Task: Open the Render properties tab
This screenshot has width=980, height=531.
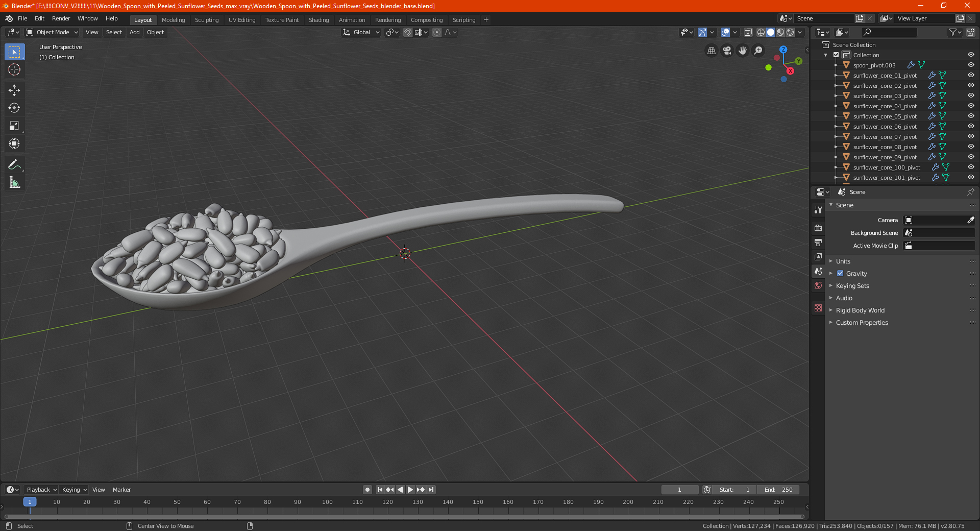Action: pos(818,228)
